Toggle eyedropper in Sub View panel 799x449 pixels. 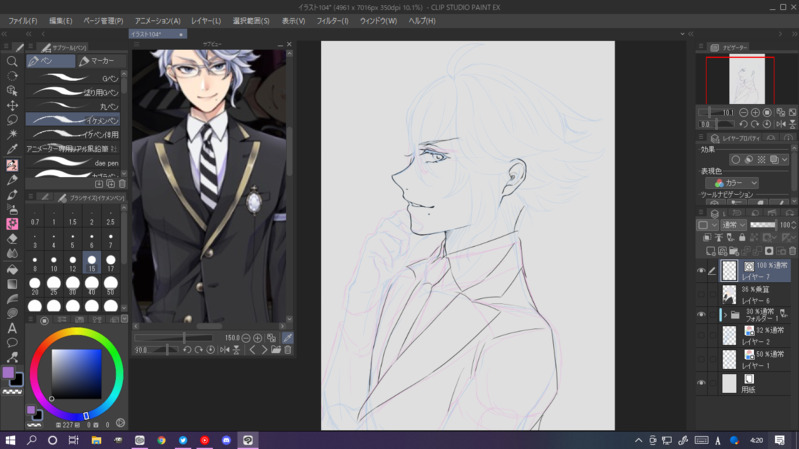[287, 338]
